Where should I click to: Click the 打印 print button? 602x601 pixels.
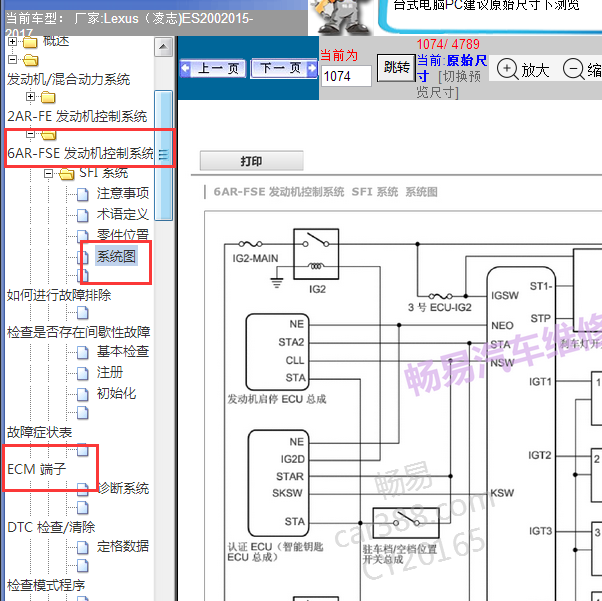[251, 161]
